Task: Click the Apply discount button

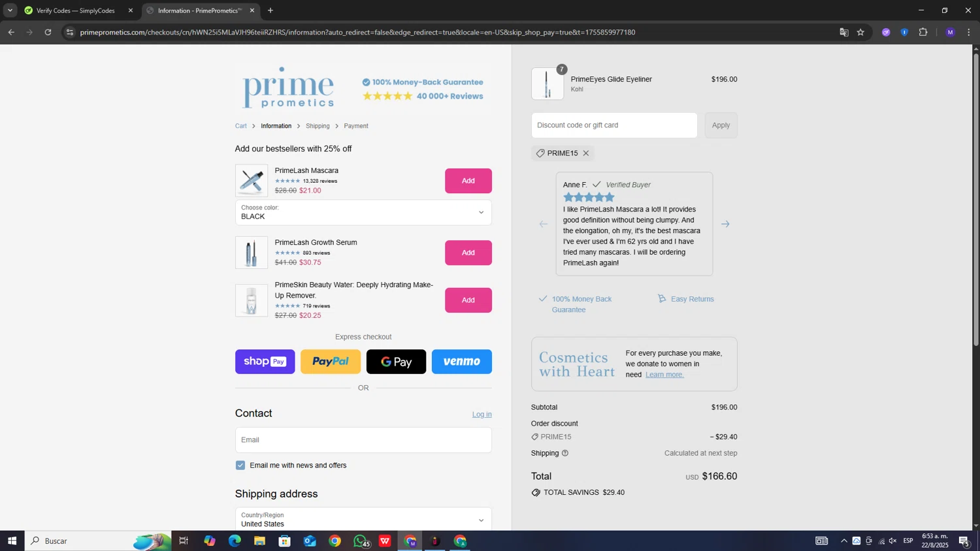Action: 721,125
